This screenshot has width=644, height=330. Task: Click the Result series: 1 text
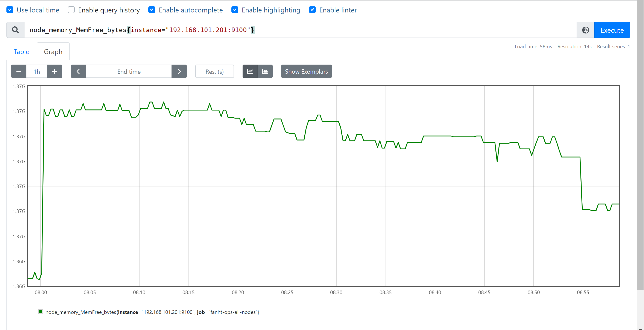[x=614, y=47]
